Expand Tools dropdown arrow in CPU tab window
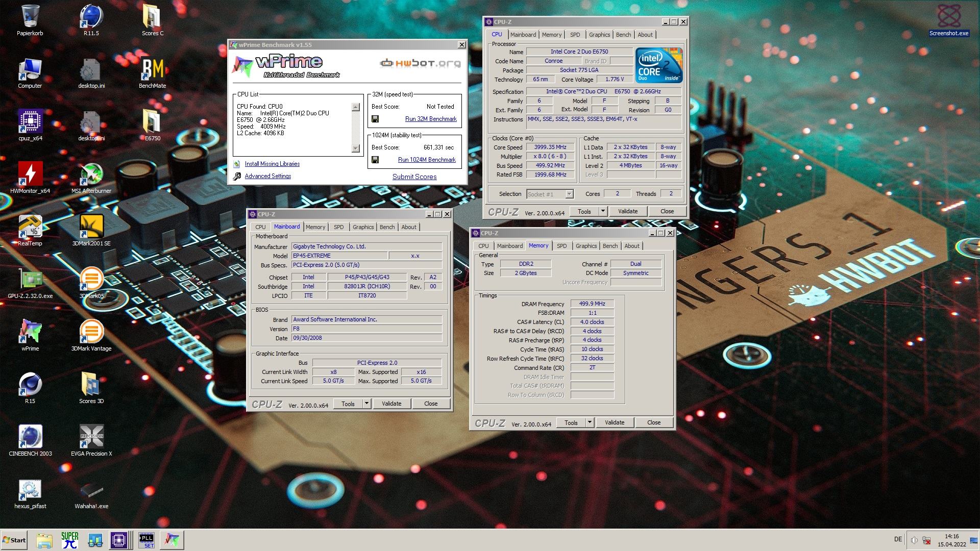Screen dimensions: 980x551 (602, 211)
